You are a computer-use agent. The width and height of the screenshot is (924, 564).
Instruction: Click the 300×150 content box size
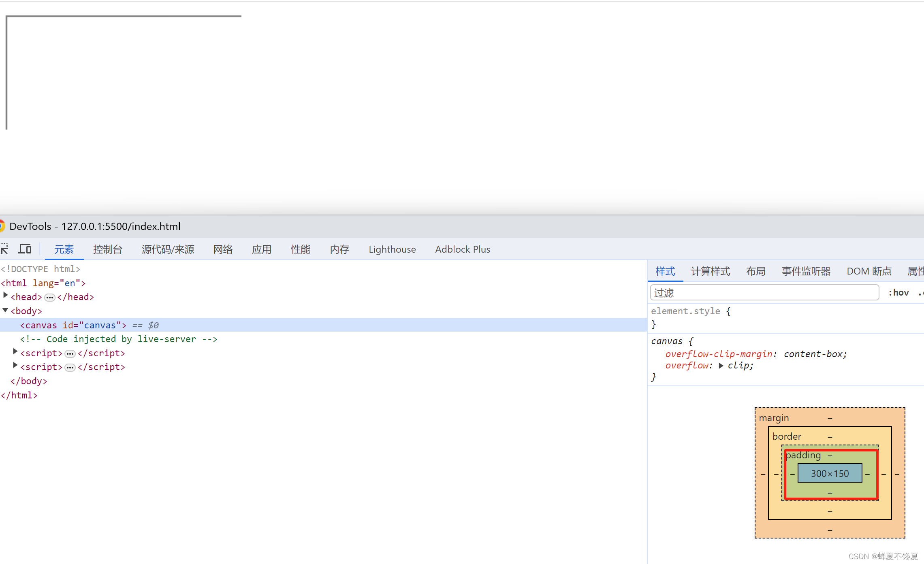(x=830, y=473)
